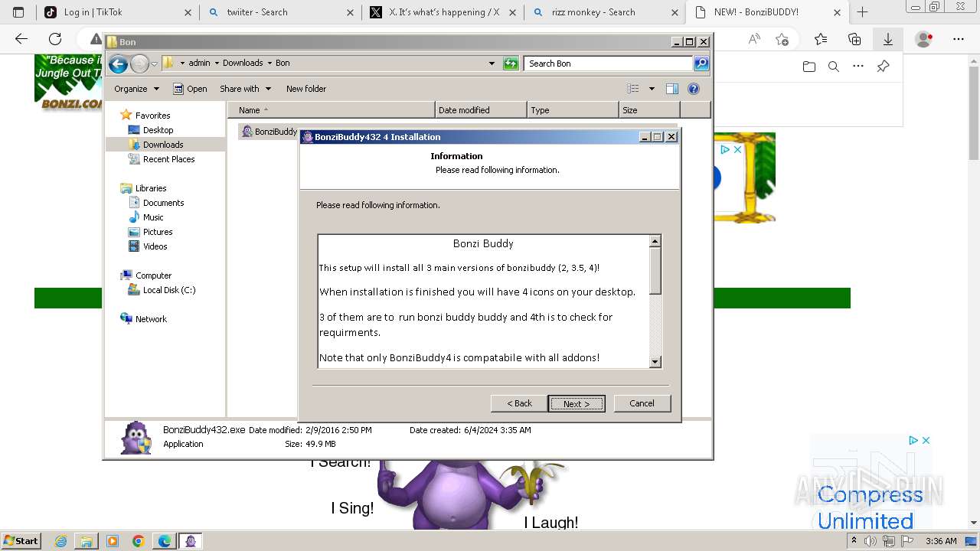Screen dimensions: 980x551
Task: Select the BonziBuddy file in the list
Action: coord(269,132)
